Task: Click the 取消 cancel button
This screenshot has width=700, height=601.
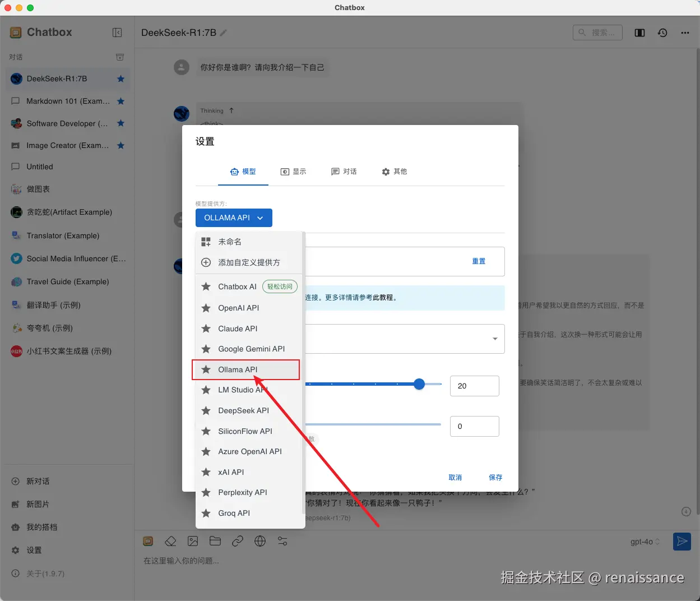Action: coord(455,478)
